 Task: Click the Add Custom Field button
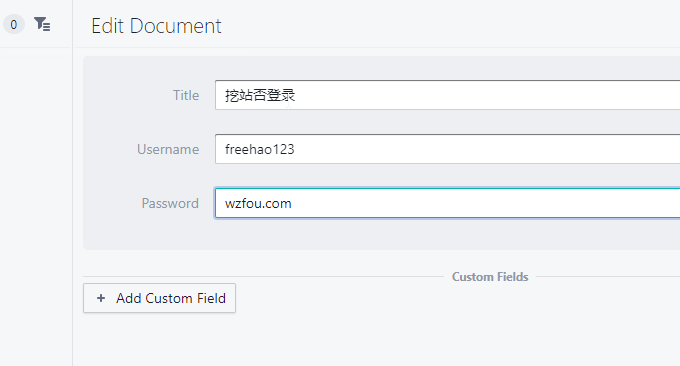pos(159,298)
